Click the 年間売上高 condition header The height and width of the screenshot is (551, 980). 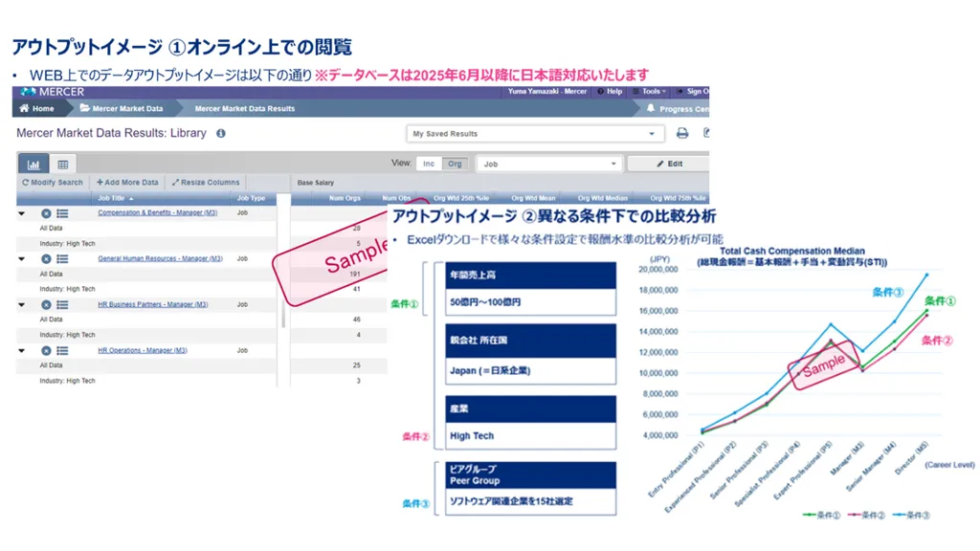(x=530, y=275)
